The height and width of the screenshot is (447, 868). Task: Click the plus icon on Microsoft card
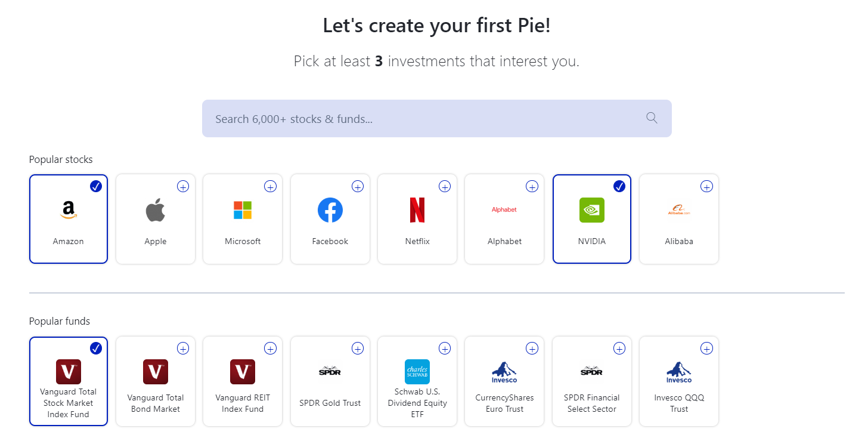click(x=271, y=186)
